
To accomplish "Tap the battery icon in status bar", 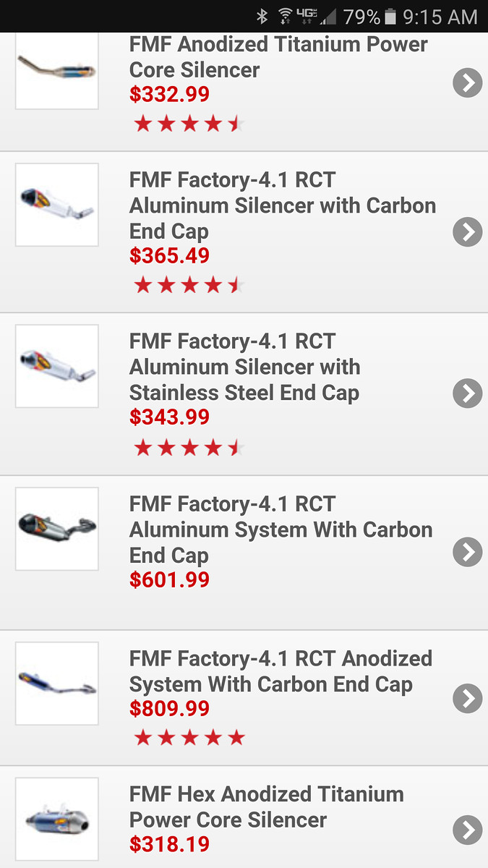I will click(x=390, y=16).
